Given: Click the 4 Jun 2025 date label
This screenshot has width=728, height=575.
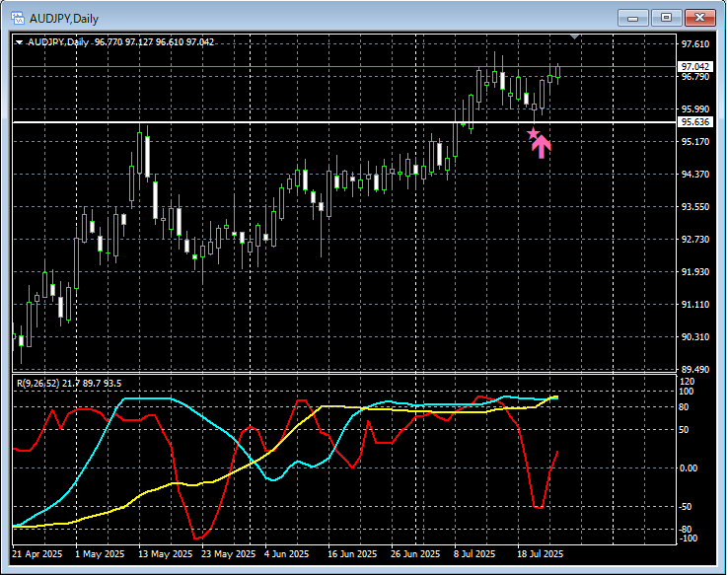Looking at the screenshot, I should tap(286, 554).
